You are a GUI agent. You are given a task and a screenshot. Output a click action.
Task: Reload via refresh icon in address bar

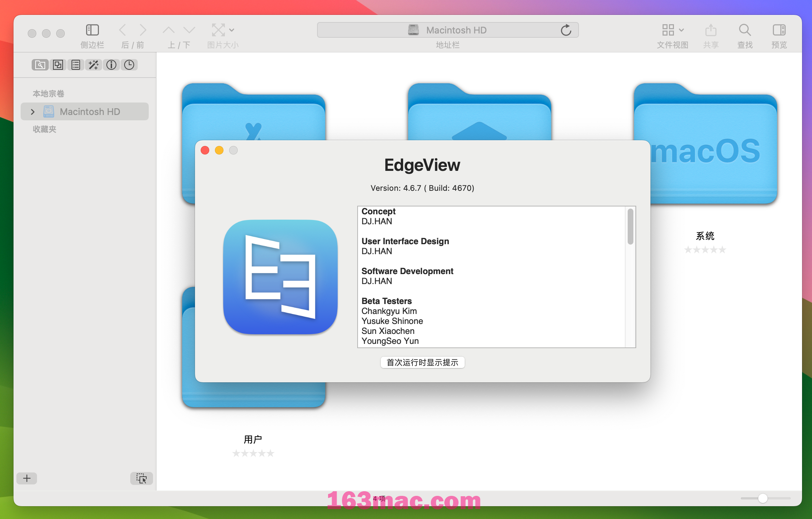566,30
